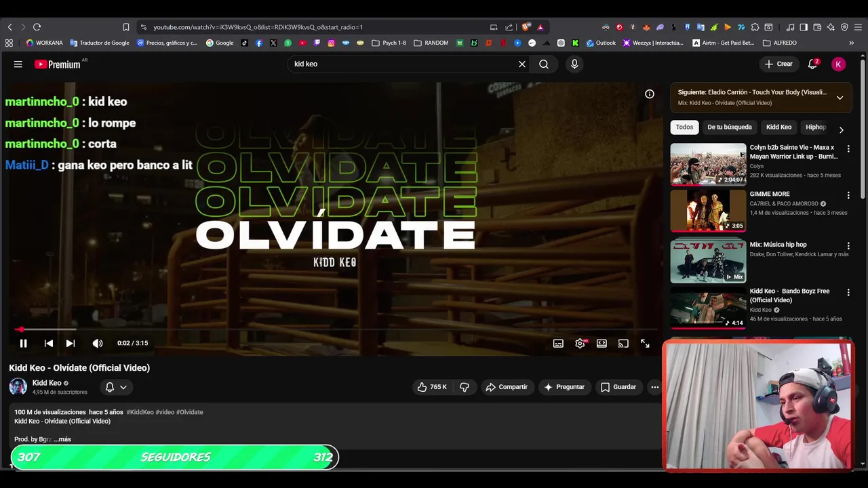This screenshot has height=488, width=868.
Task: Start voice search with the microphone
Action: [574, 64]
